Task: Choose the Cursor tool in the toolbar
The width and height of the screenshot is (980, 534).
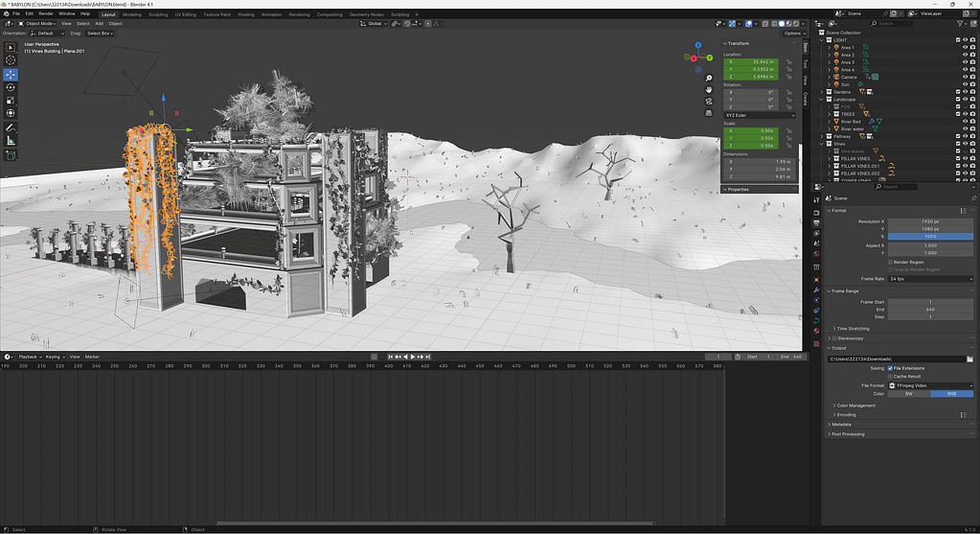Action: pyautogui.click(x=11, y=60)
